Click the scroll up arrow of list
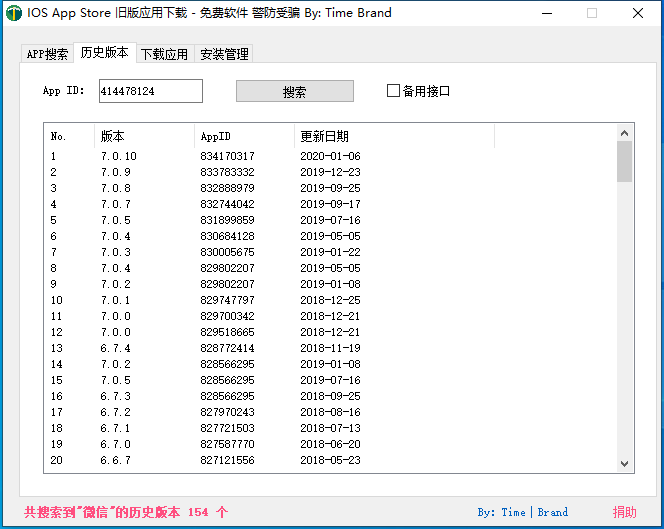The image size is (664, 529). (x=624, y=132)
